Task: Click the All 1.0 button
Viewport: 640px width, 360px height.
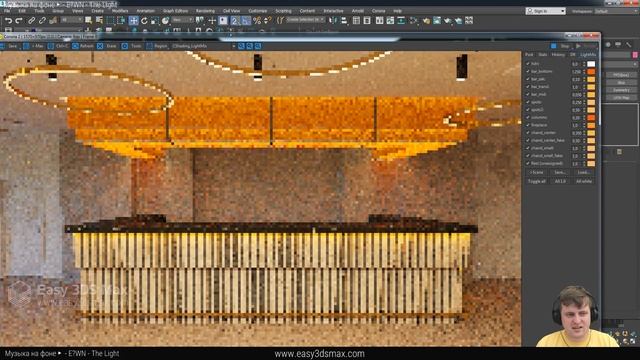Action: point(560,181)
